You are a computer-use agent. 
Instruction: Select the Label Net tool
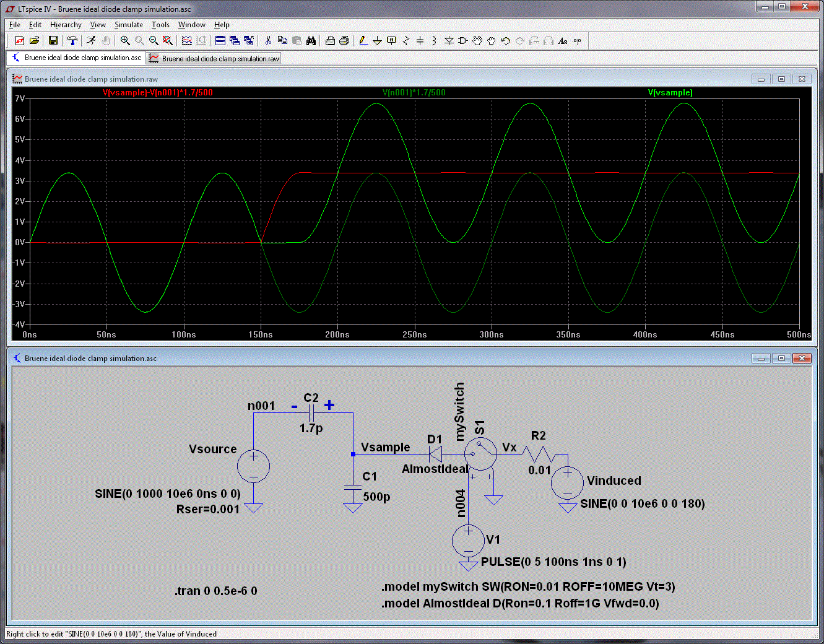coord(391,41)
